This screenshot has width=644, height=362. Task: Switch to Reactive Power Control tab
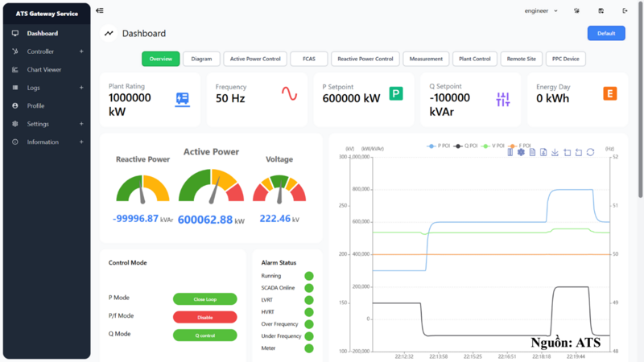point(365,59)
